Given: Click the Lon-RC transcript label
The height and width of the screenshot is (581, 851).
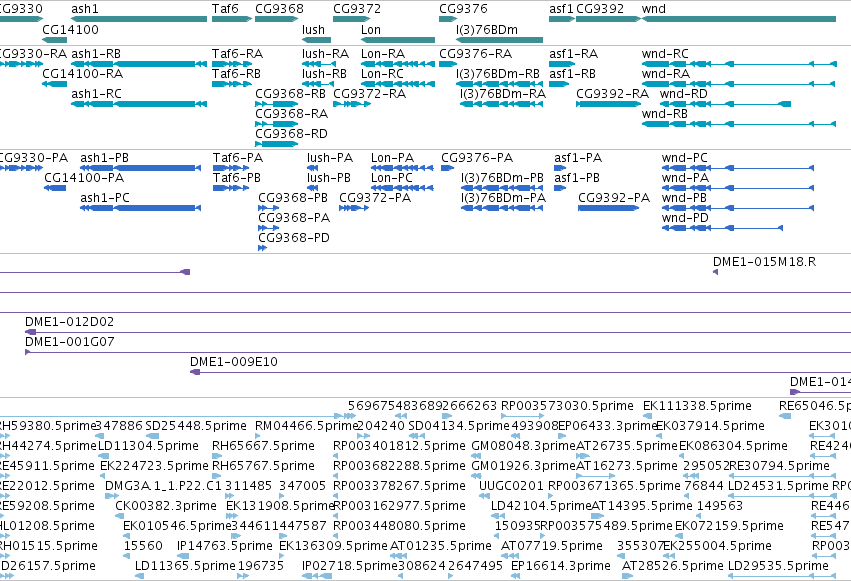Looking at the screenshot, I should click(x=383, y=74).
